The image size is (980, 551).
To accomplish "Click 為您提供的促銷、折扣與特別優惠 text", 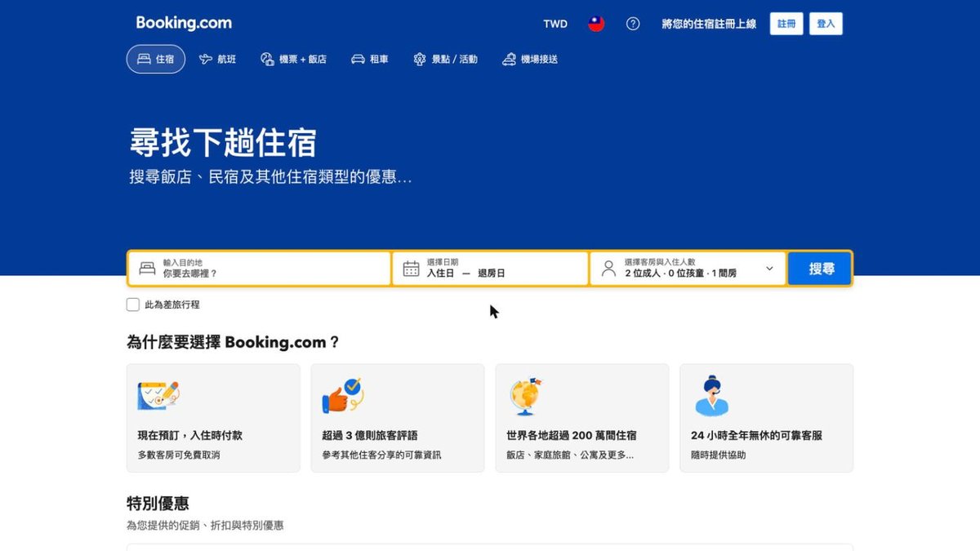I will pyautogui.click(x=205, y=526).
